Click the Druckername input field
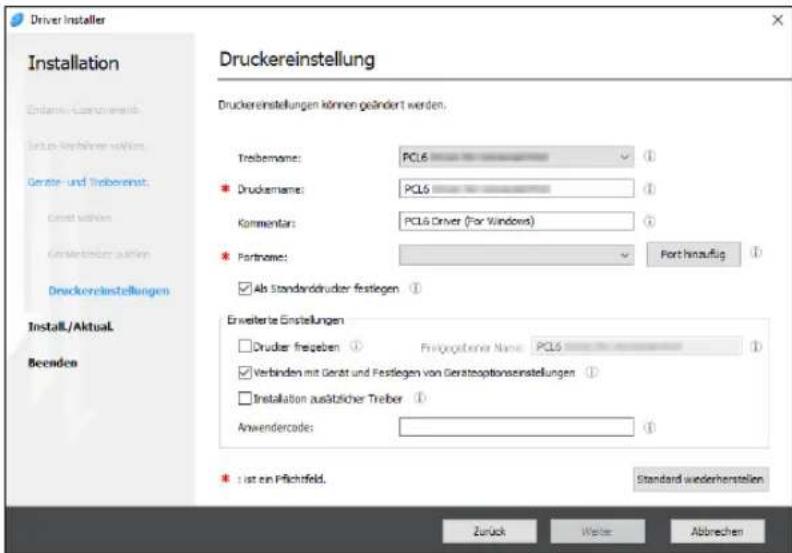792x553 pixels. 516,188
